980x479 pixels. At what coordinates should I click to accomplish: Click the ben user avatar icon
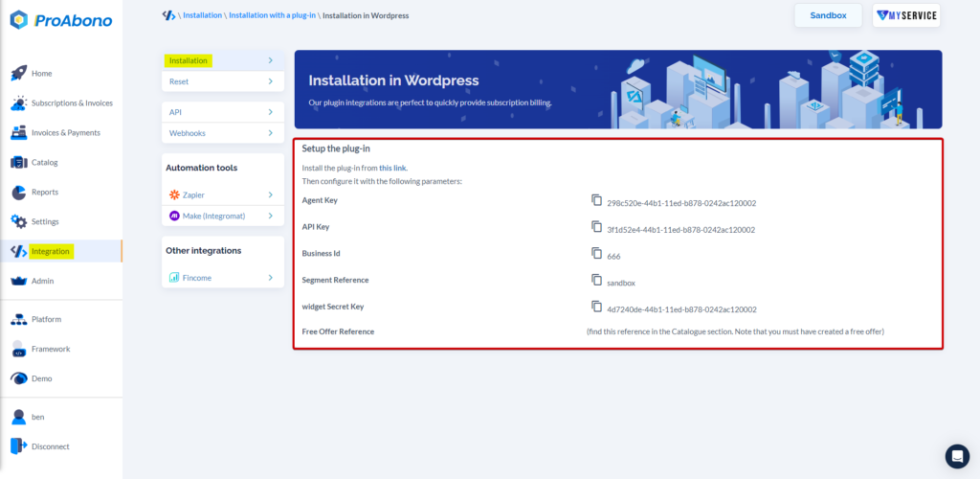coord(19,417)
